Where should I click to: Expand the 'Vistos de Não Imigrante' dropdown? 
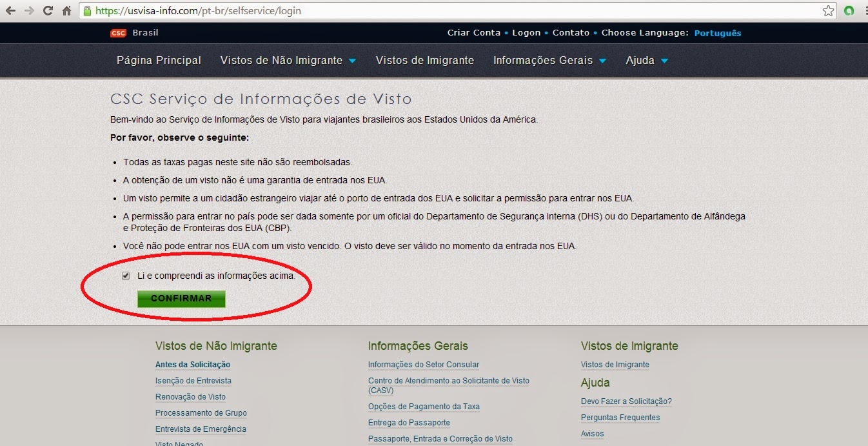pyautogui.click(x=287, y=60)
